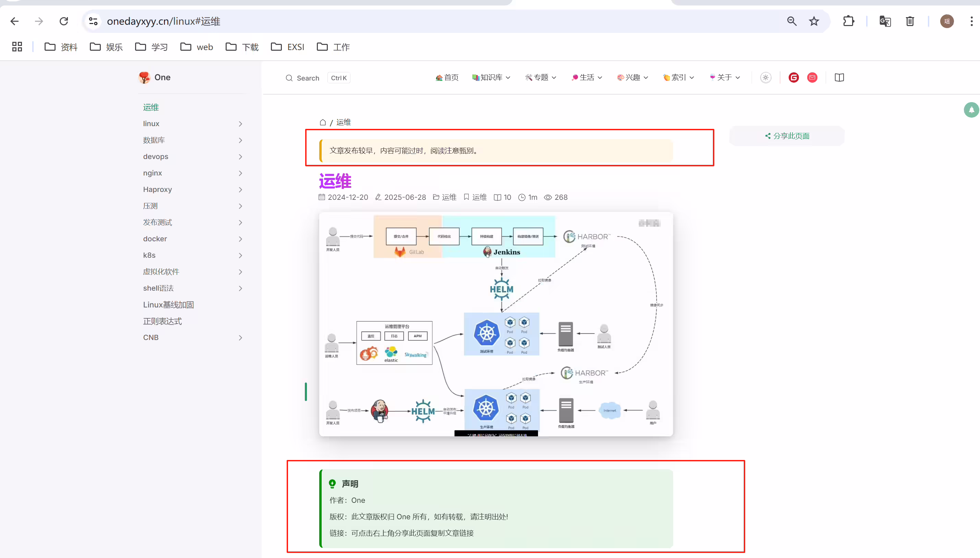Open the 知识库 dropdown menu
Screen dimensions: 980x558
(x=491, y=77)
